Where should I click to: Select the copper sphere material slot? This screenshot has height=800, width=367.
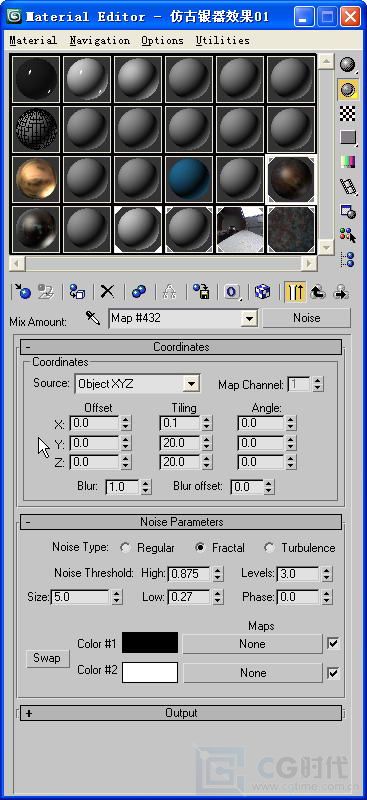click(x=35, y=179)
